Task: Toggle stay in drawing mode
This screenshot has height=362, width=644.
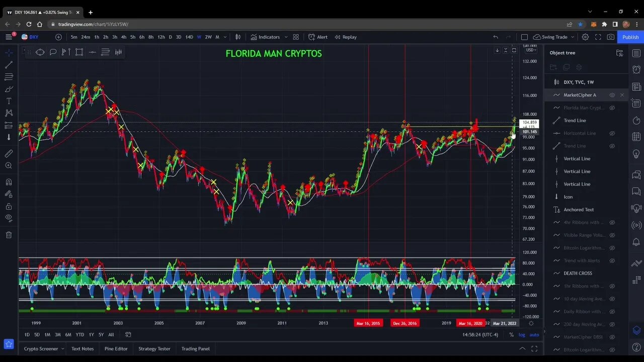Action: tap(9, 194)
